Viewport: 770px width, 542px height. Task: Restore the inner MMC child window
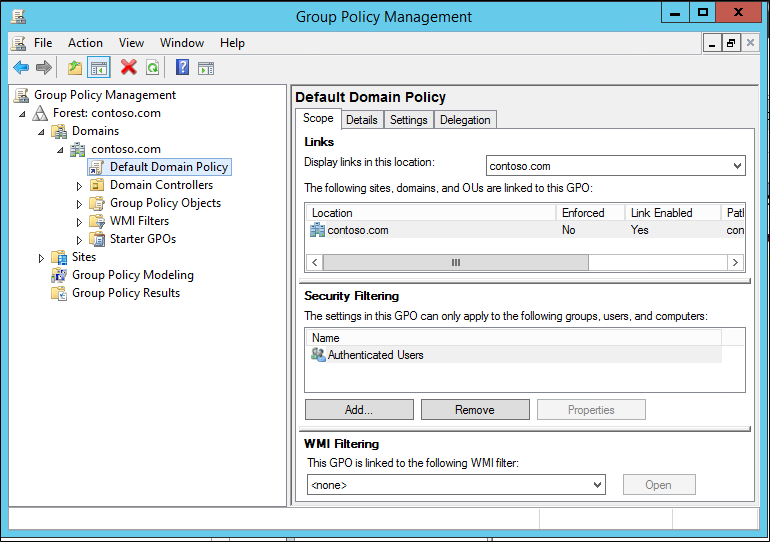pyautogui.click(x=731, y=43)
